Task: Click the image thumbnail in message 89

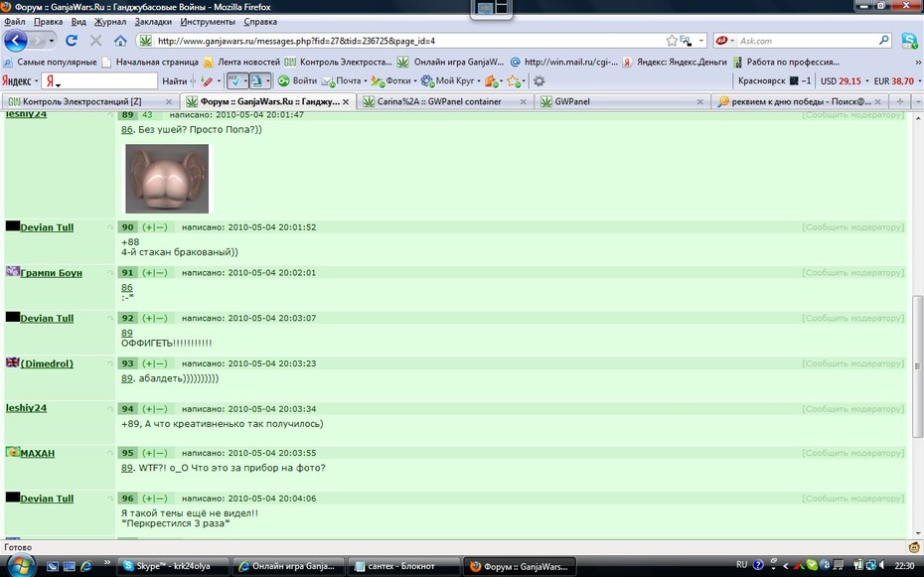Action: tap(167, 179)
